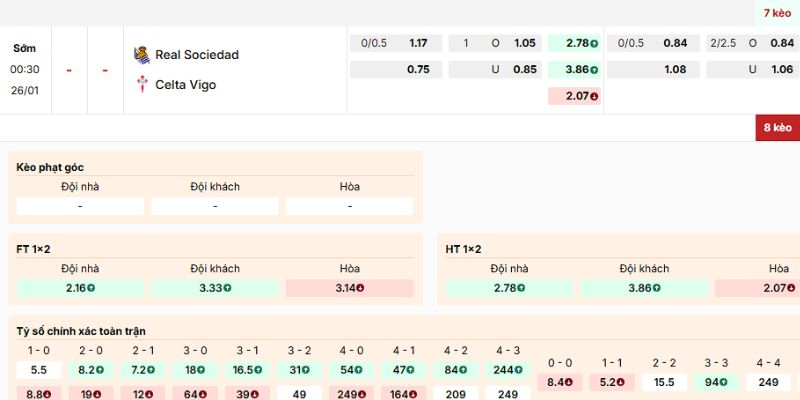Screen dimensions: 800x400
Task: Click green arrow next to 3.33 away odds
Action: (x=225, y=288)
